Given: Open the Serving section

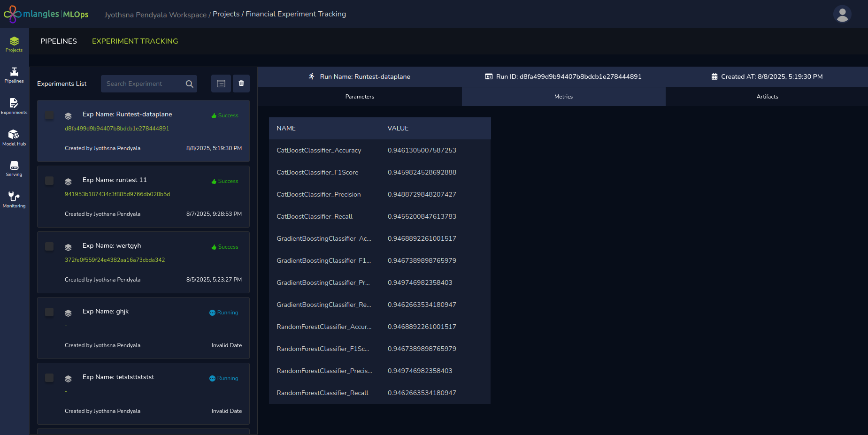Looking at the screenshot, I should pos(14,168).
